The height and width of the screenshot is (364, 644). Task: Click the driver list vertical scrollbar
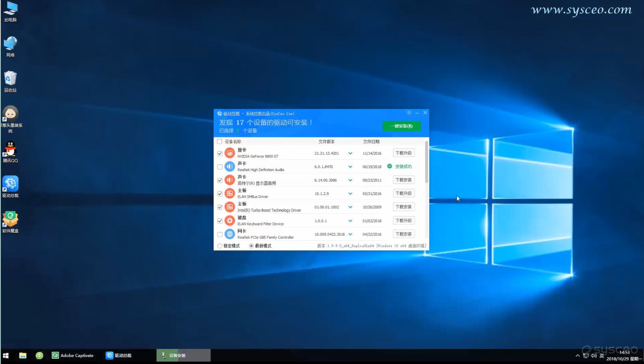point(427,162)
